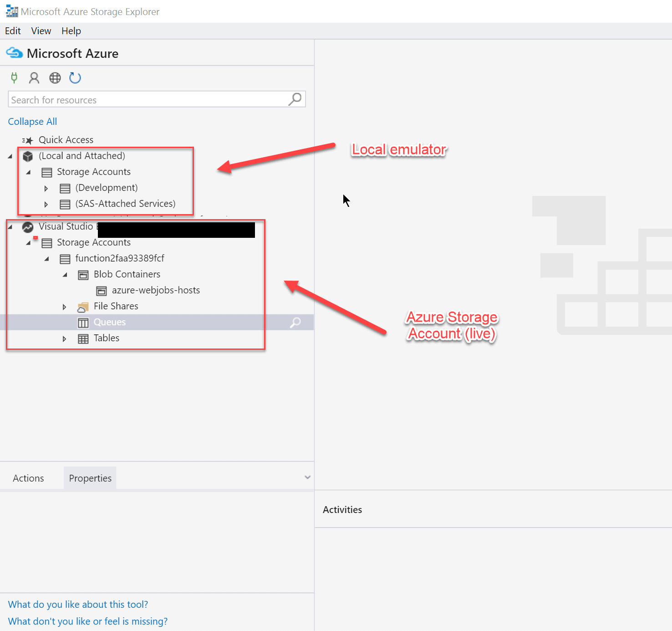Click the Quick Access star icon
This screenshot has height=631, width=672.
(x=28, y=140)
